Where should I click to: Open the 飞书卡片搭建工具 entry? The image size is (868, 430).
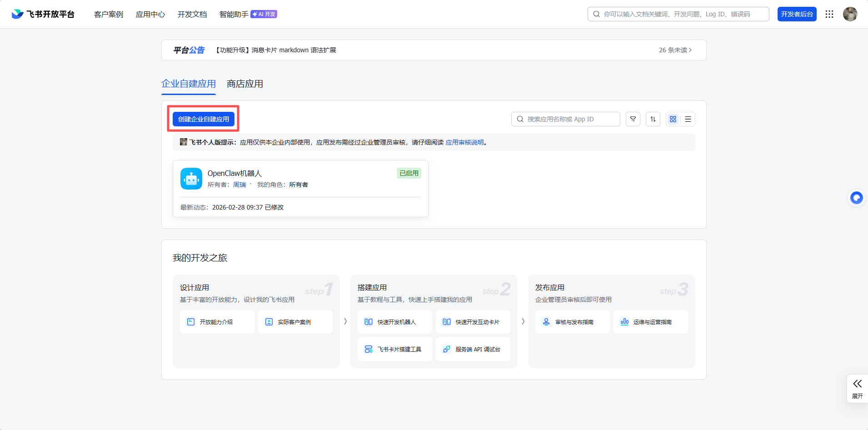(395, 349)
